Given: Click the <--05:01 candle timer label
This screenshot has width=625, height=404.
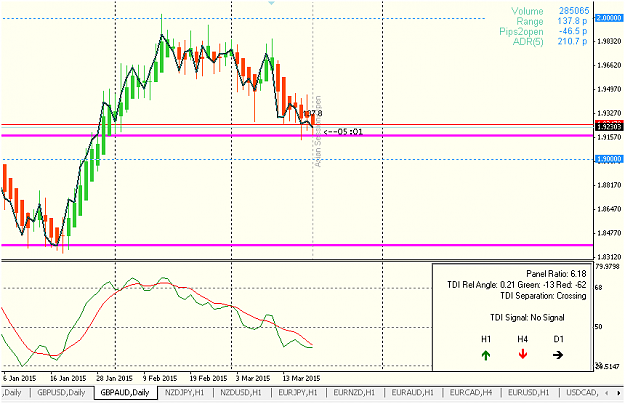Looking at the screenshot, I should click(x=343, y=131).
